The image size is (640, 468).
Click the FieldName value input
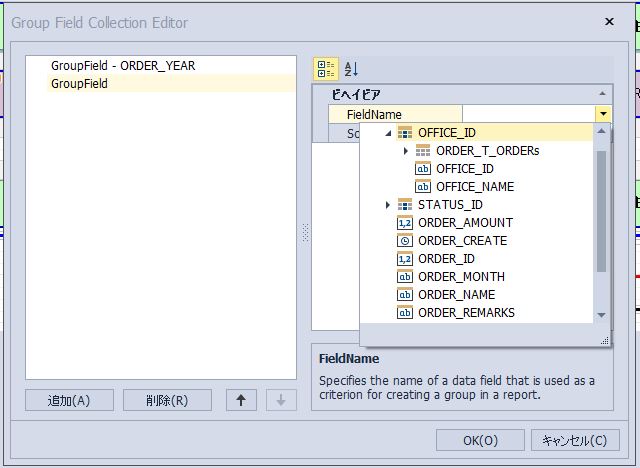[x=528, y=115]
